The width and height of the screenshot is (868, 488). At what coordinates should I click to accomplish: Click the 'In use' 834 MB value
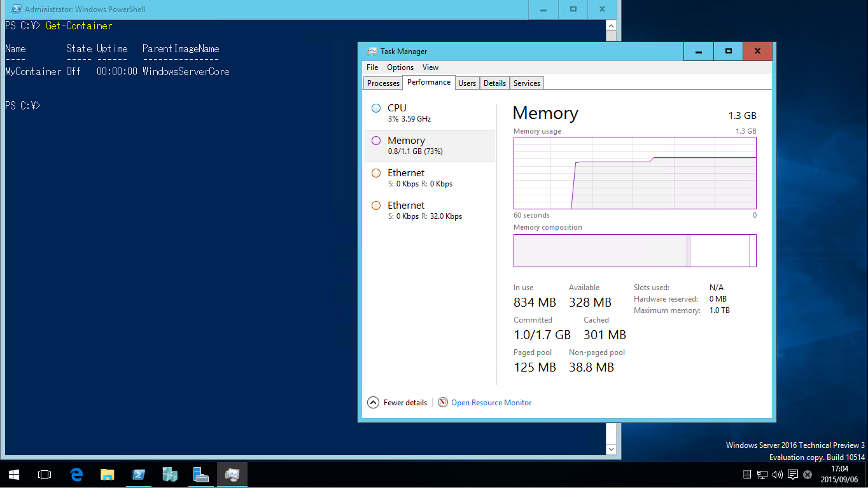pos(535,302)
